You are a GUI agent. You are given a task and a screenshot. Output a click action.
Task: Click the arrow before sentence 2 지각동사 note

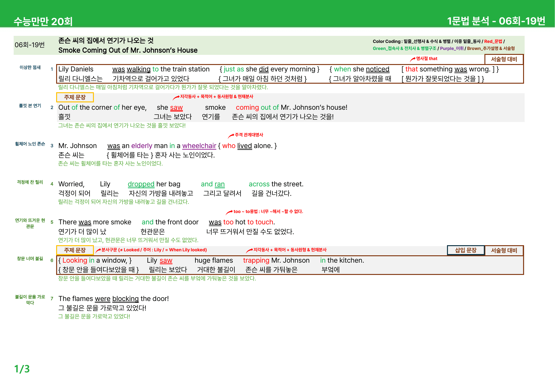click(176, 97)
